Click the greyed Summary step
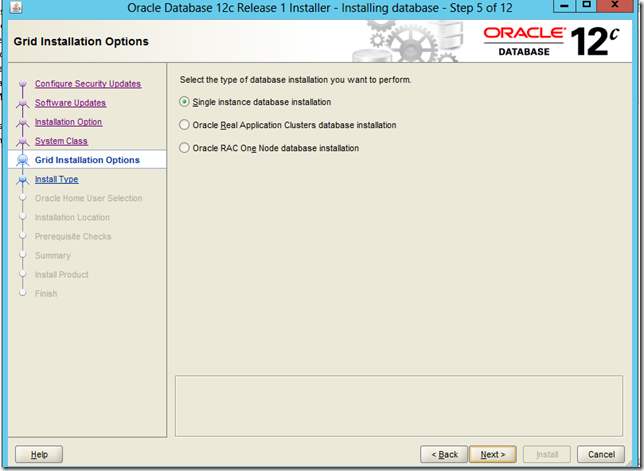The image size is (644, 471). [x=53, y=255]
